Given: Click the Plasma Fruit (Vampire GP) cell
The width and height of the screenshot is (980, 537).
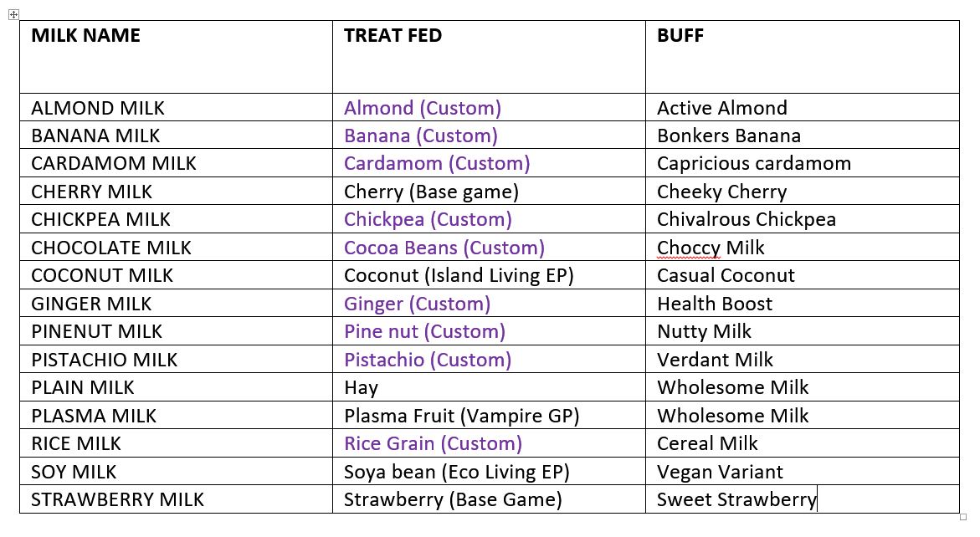Looking at the screenshot, I should point(461,416).
